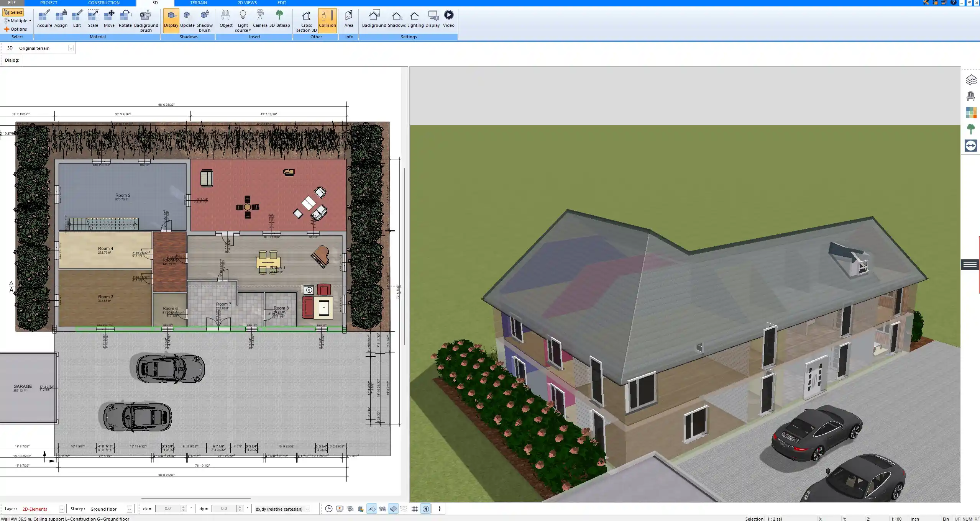This screenshot has height=521, width=980.
Task: Click the Multiple selection button
Action: pos(18,21)
